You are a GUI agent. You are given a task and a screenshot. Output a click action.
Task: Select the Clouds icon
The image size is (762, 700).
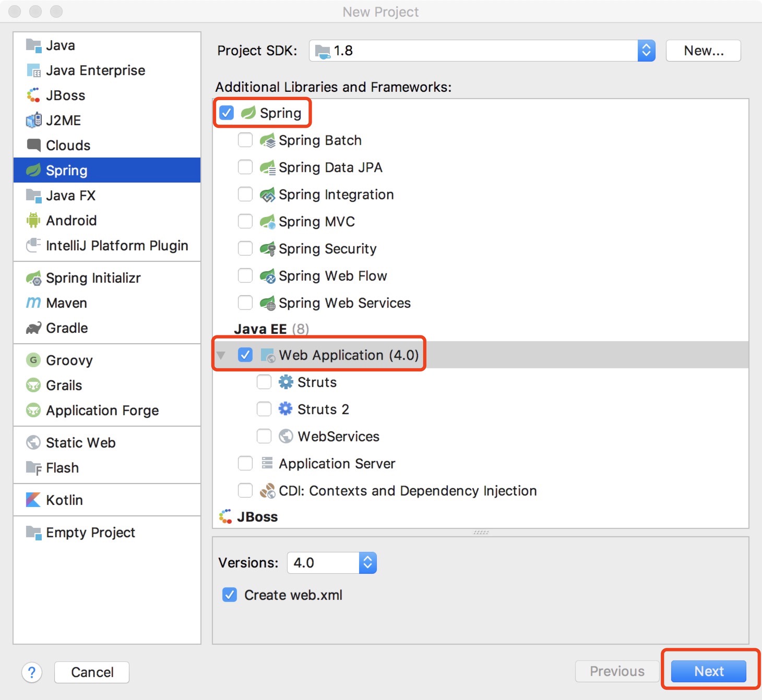click(33, 146)
